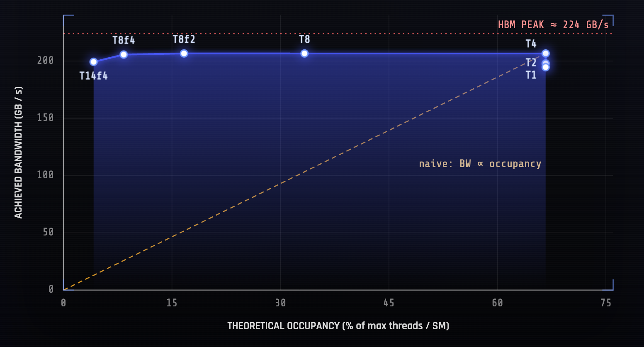Screen dimensions: 644x347
Task: Click the x-axis tick label 15
Action: 172,303
